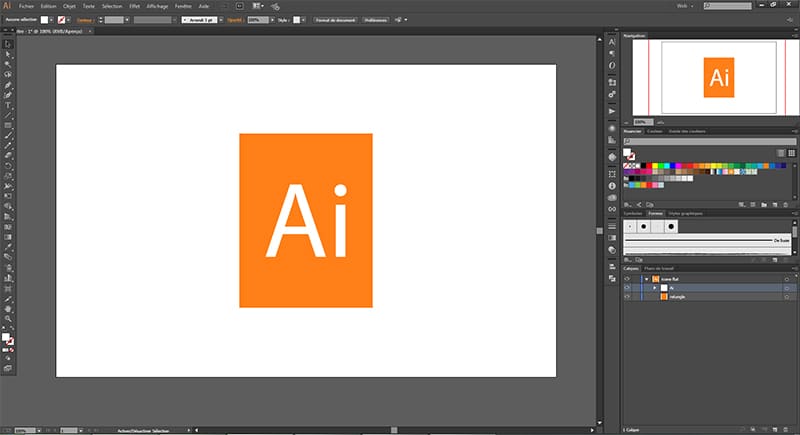800x435 pixels.
Task: Open fill color dropdown in control bar
Action: pos(52,20)
